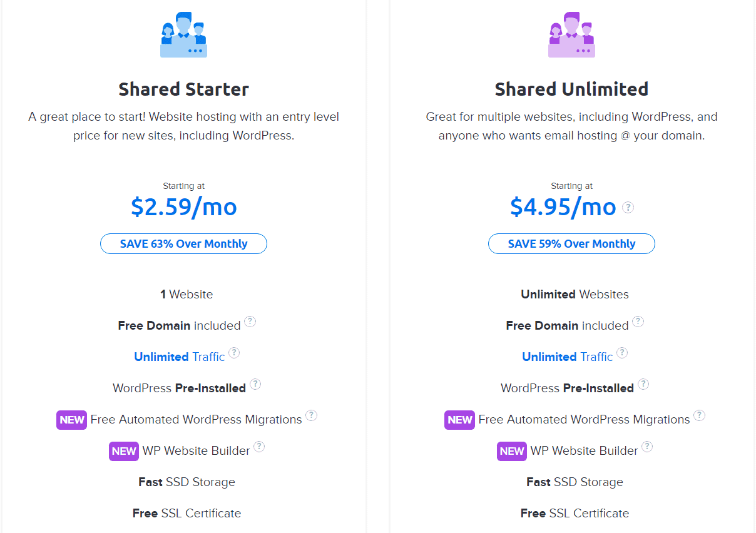Open the Unlimited Traffic tooltip under Shared Starter
Image resolution: width=756 pixels, height=533 pixels.
point(234,352)
